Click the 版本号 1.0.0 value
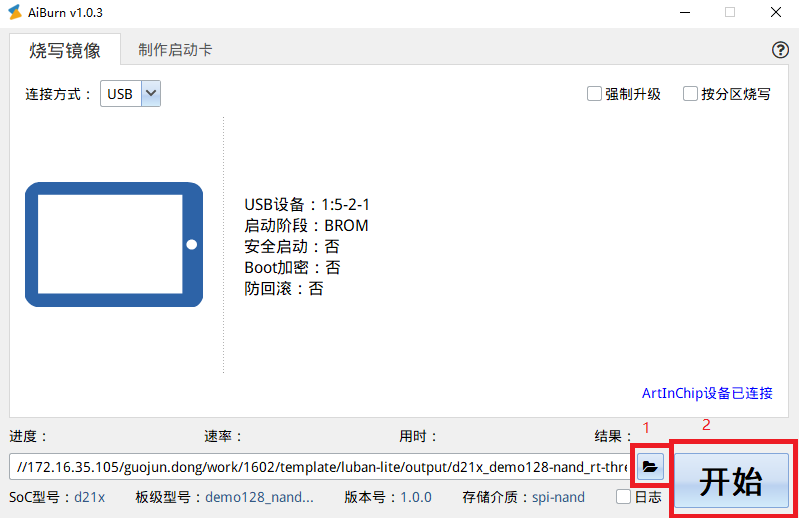This screenshot has width=799, height=518. 416,497
